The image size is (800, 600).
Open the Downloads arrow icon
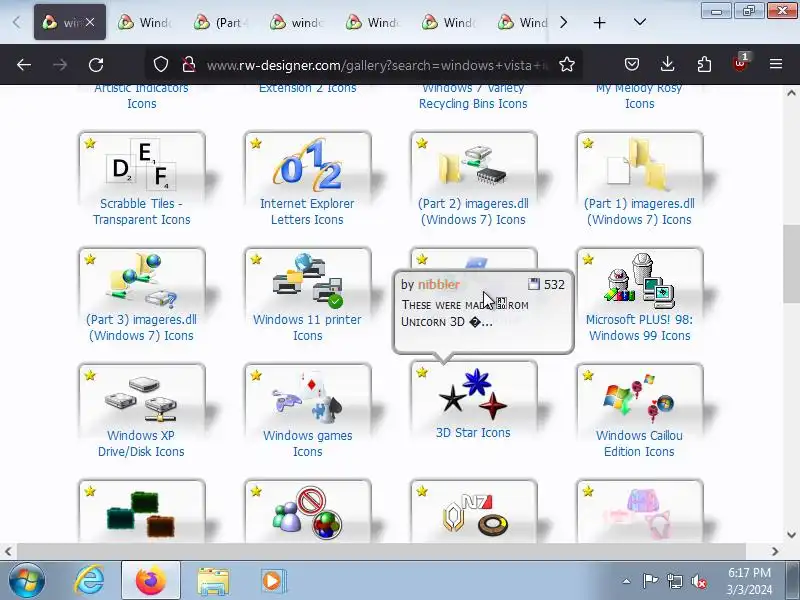pyautogui.click(x=667, y=65)
